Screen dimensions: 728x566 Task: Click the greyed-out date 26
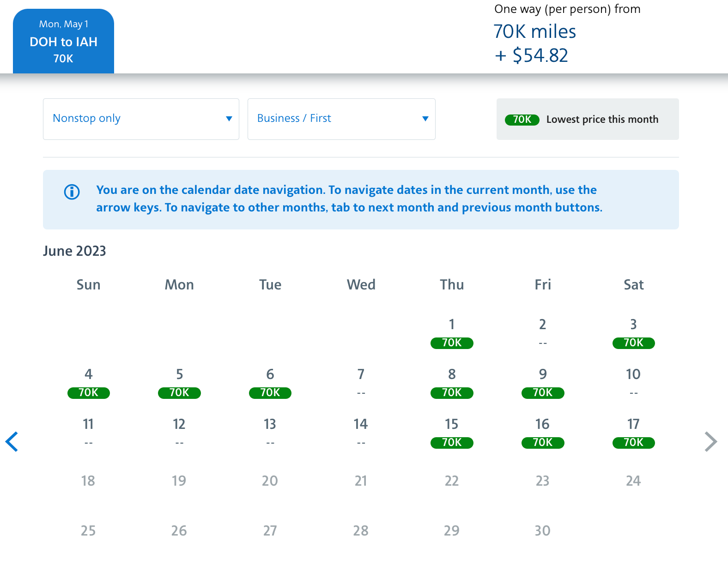tap(179, 530)
